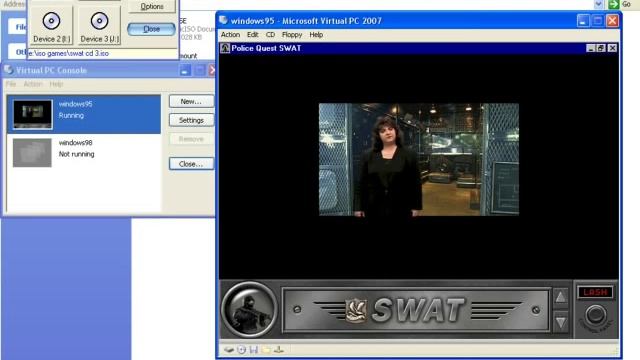Open the Floppy menu
The image size is (640, 360).
point(292,35)
